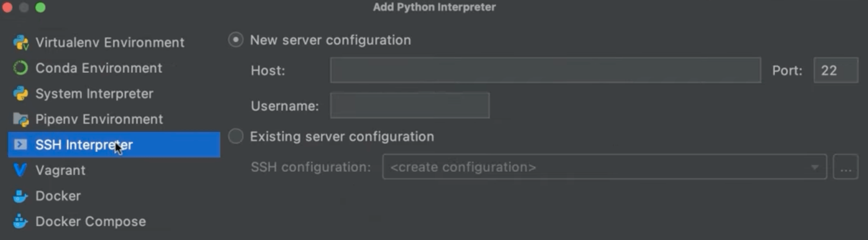The width and height of the screenshot is (868, 240).
Task: Click the red close window button
Action: pyautogui.click(x=7, y=7)
